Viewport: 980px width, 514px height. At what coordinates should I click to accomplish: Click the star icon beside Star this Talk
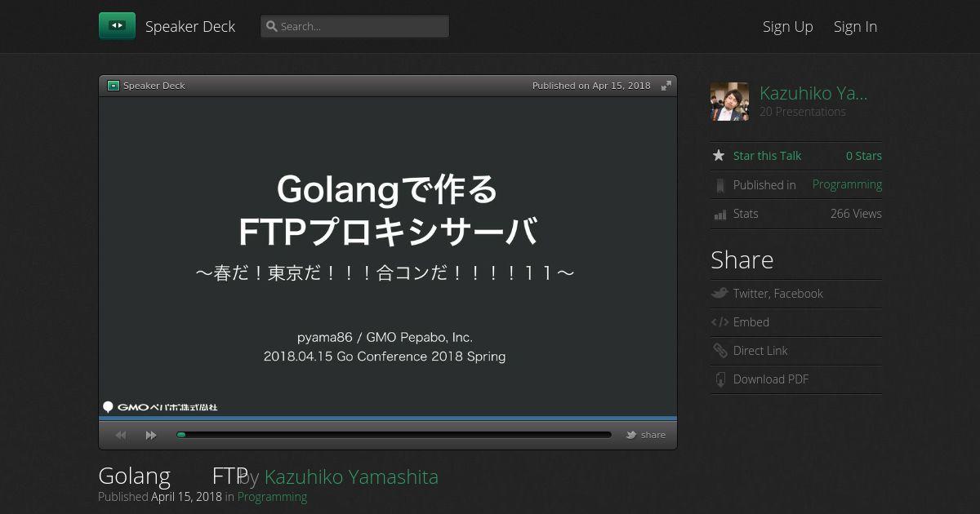pos(719,156)
